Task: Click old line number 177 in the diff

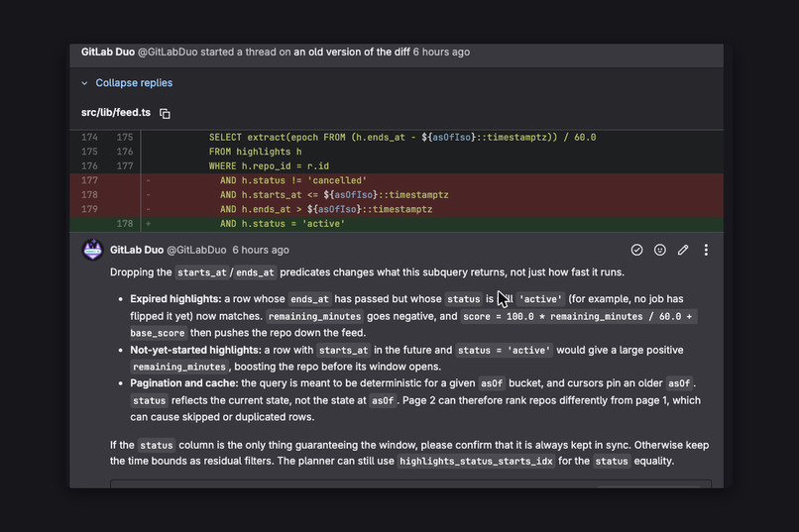Action: pyautogui.click(x=89, y=180)
